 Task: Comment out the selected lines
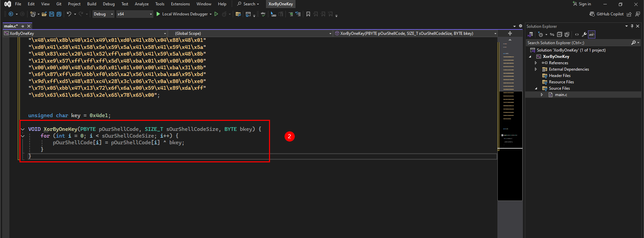[x=291, y=14]
